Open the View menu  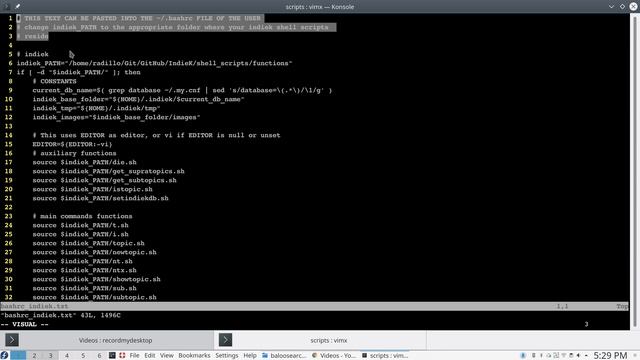[x=167, y=356]
